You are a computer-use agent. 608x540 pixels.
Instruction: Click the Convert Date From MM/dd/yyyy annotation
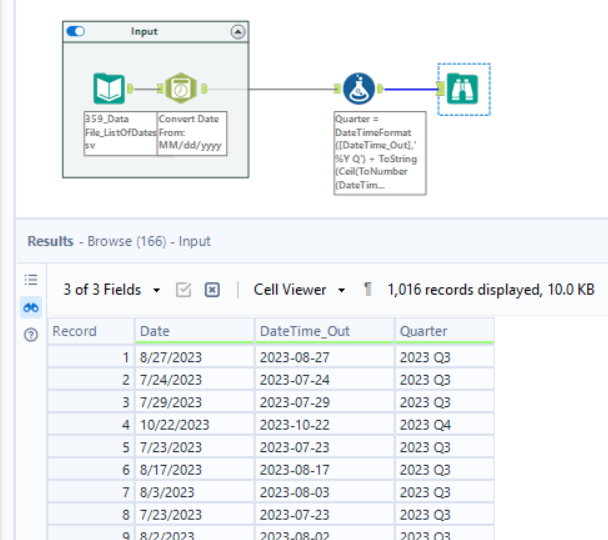click(192, 133)
